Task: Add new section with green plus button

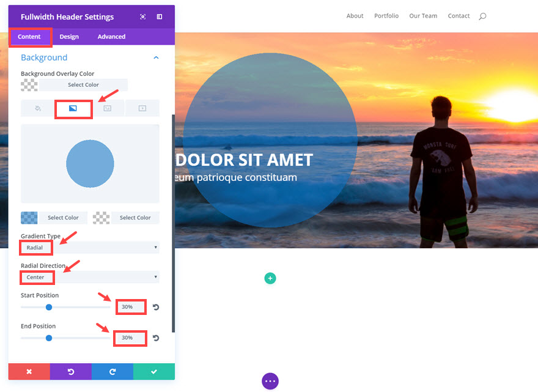Action: pos(270,278)
